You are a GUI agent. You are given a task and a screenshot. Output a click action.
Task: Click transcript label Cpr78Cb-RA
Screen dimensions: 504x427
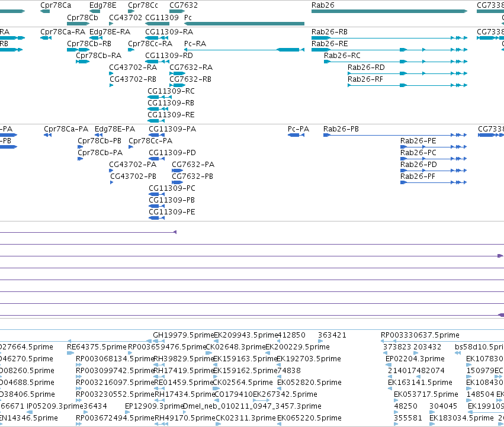click(x=98, y=56)
